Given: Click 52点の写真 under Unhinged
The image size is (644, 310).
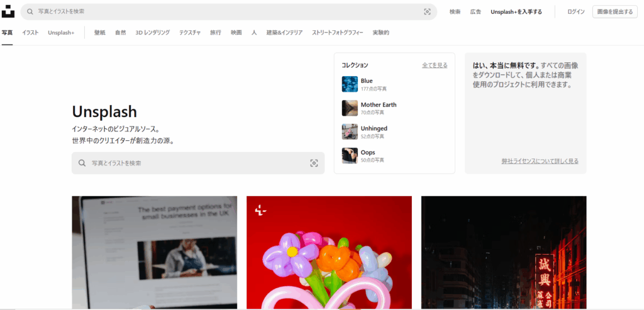Looking at the screenshot, I should pos(372,136).
